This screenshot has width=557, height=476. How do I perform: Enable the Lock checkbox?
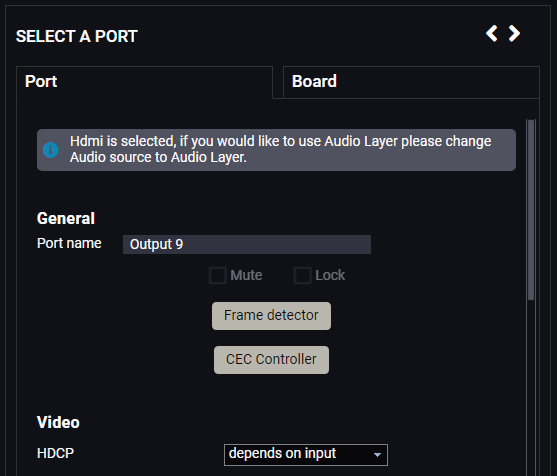[x=303, y=275]
